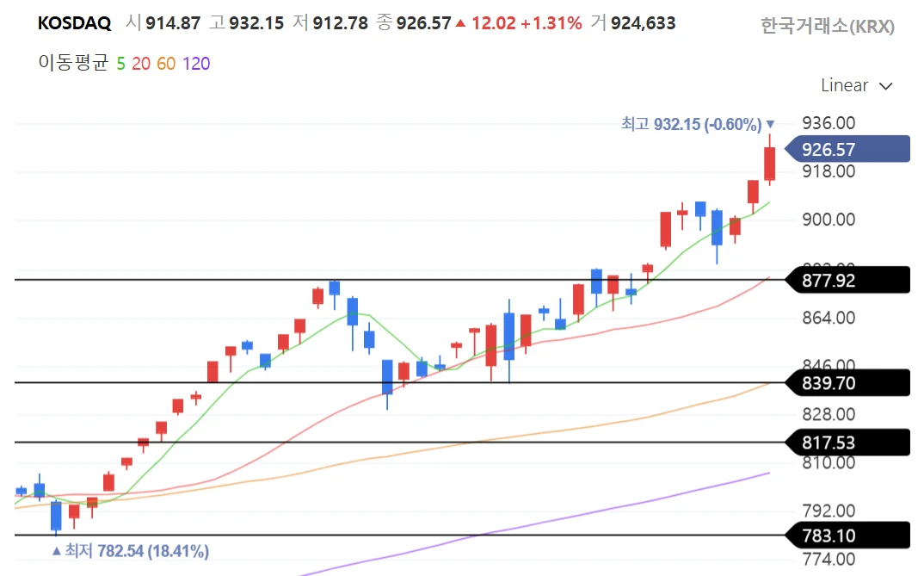Click the purple 120-day average line

click(602, 507)
